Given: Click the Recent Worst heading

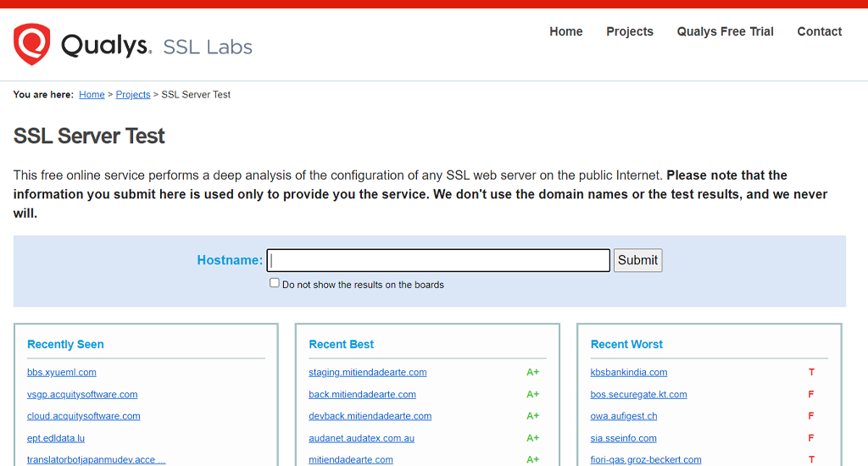Looking at the screenshot, I should click(626, 344).
